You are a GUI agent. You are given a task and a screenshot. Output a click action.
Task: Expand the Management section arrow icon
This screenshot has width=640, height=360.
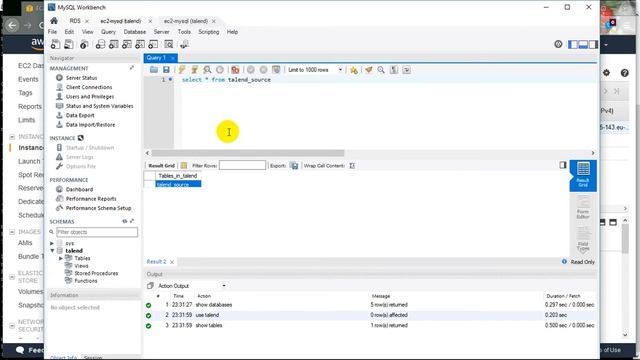click(132, 68)
